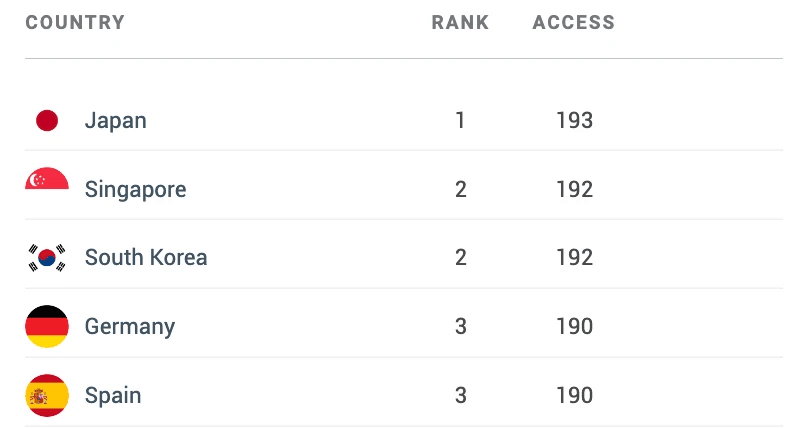The width and height of the screenshot is (806, 428).
Task: Select the South Korea country name
Action: 146,258
